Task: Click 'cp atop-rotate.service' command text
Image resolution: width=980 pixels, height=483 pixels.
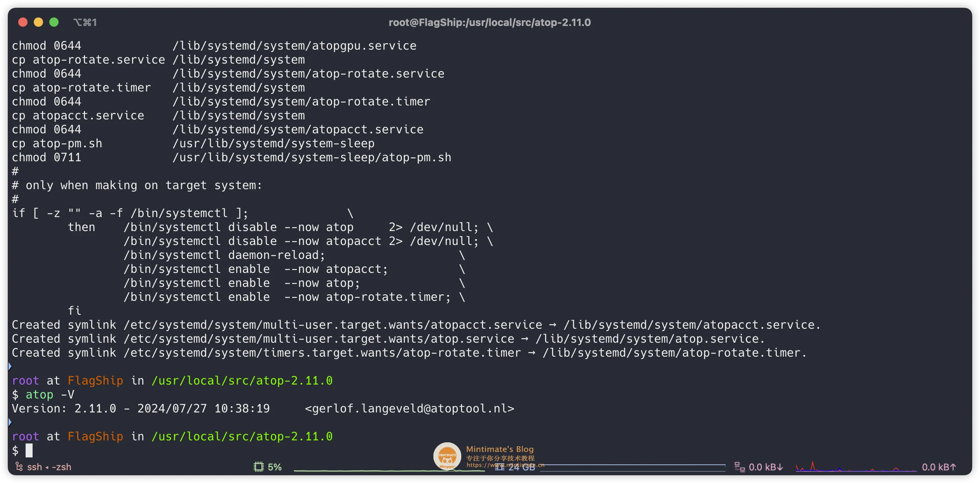Action: (88, 60)
